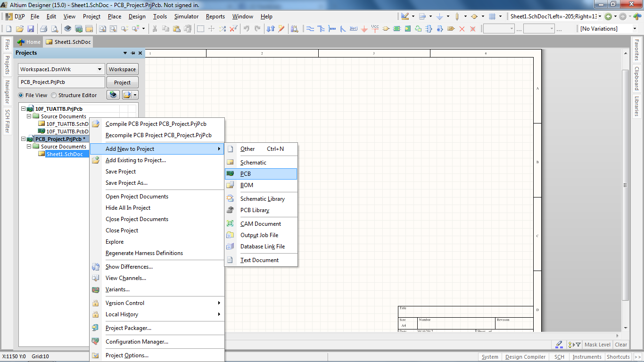Screen dimensions: 644x362
Task: Click the print toolbar icon
Action: (43, 29)
